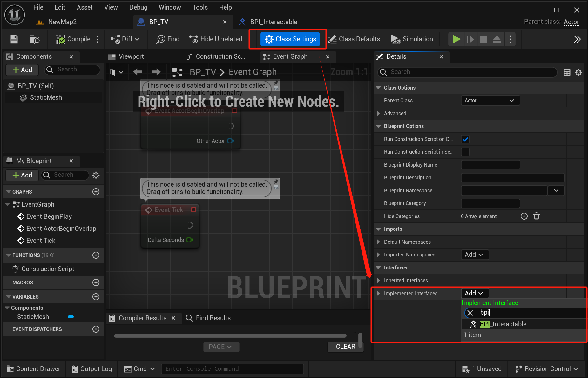This screenshot has height=378, width=588.
Task: Open the Content Drawer
Action: (33, 369)
